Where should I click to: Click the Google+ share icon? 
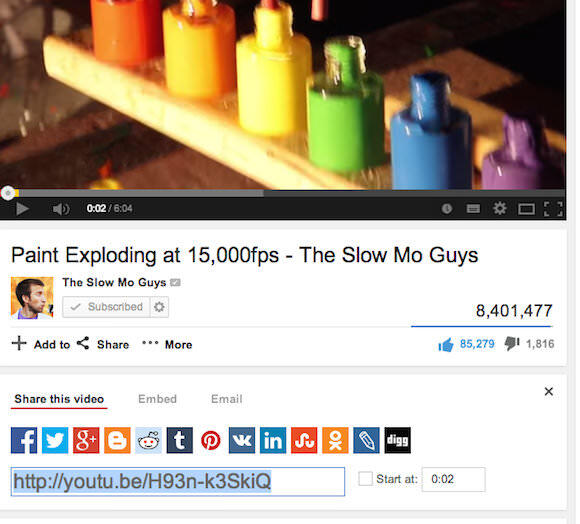[x=86, y=440]
